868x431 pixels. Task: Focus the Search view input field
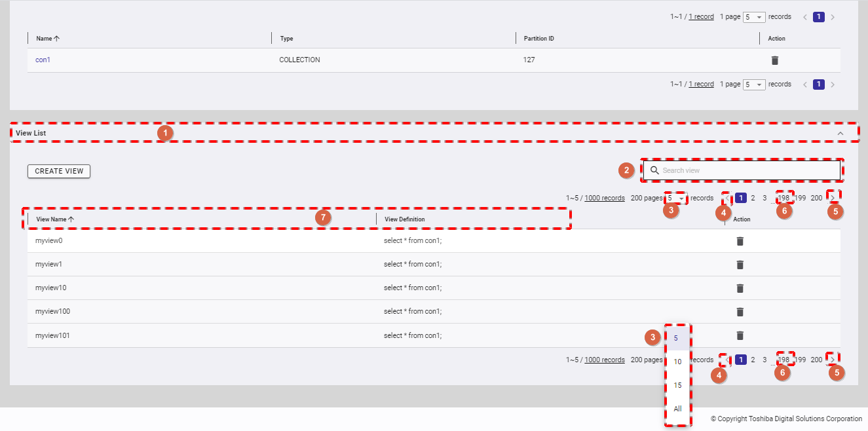(747, 170)
